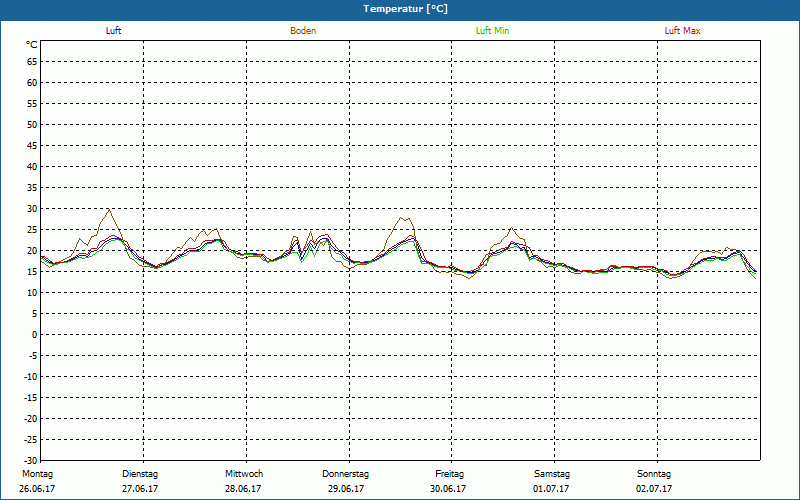The image size is (800, 500).
Task: Select the Samstag day label
Action: point(552,474)
